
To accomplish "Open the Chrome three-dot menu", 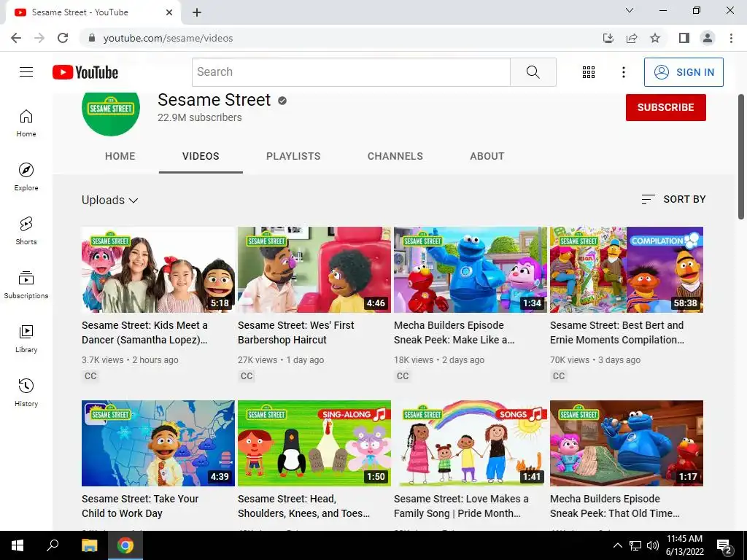I will (x=731, y=38).
